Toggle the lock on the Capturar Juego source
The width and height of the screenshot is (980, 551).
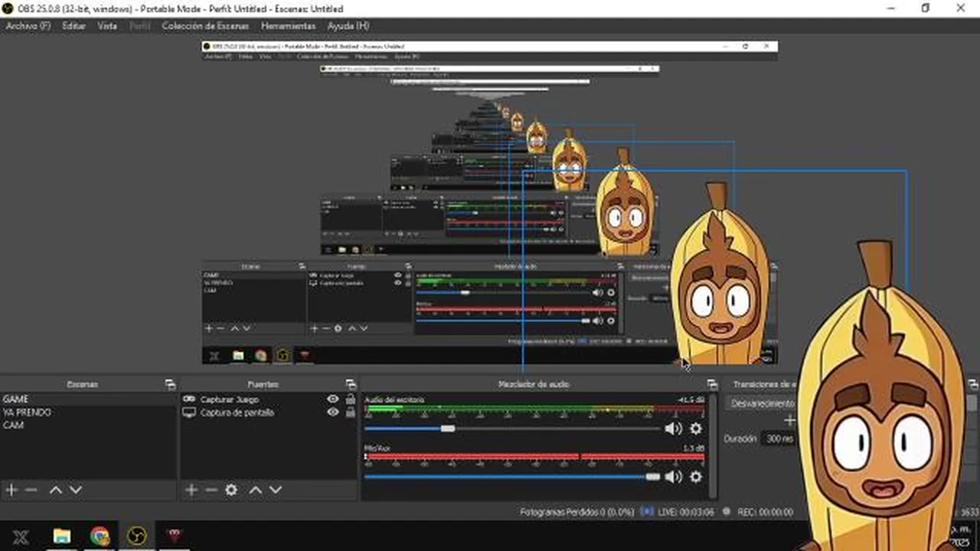tap(350, 399)
